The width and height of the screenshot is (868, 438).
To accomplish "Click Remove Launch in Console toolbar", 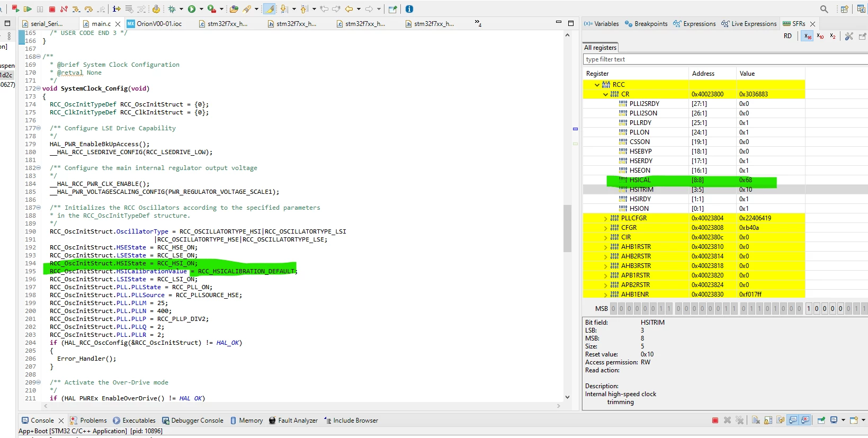I will [727, 420].
